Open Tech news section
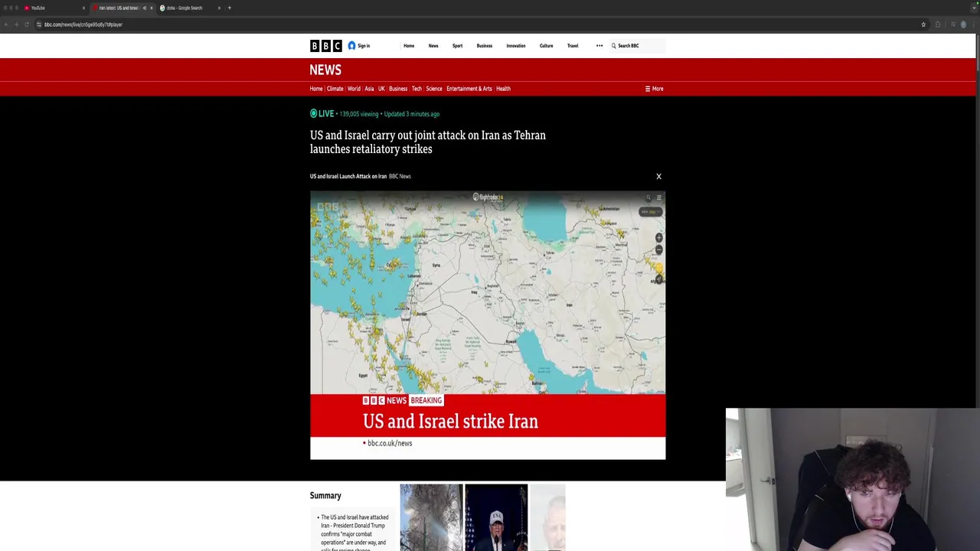 (x=416, y=89)
